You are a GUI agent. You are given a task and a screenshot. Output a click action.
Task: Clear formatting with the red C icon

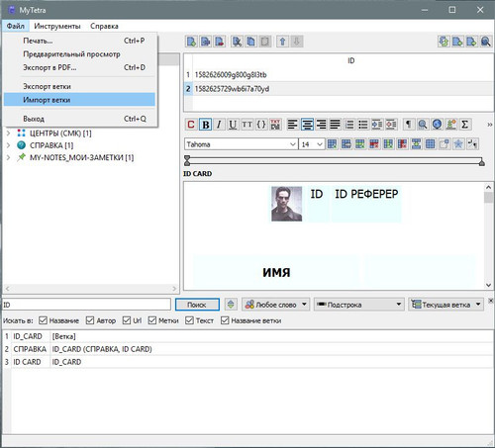click(191, 125)
